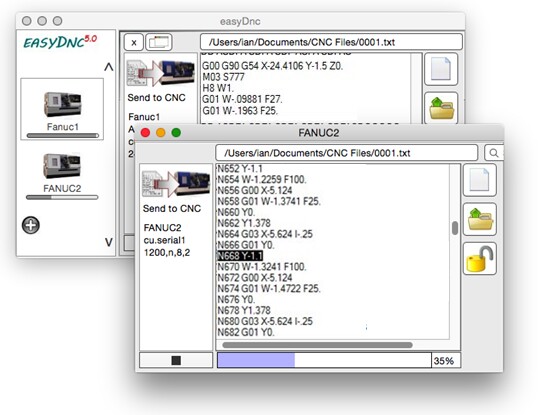538x415 pixels.
Task: Click line H8 W1. in easyDnc window
Action: coord(218,88)
